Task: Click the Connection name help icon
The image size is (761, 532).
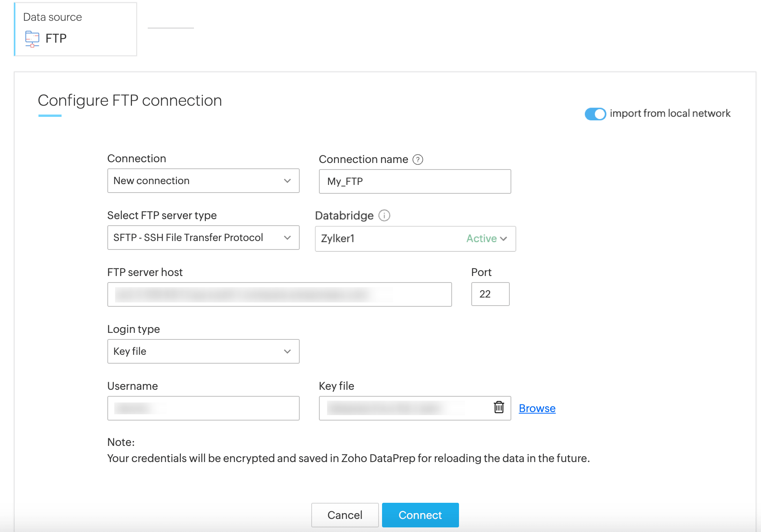Action: coord(418,160)
